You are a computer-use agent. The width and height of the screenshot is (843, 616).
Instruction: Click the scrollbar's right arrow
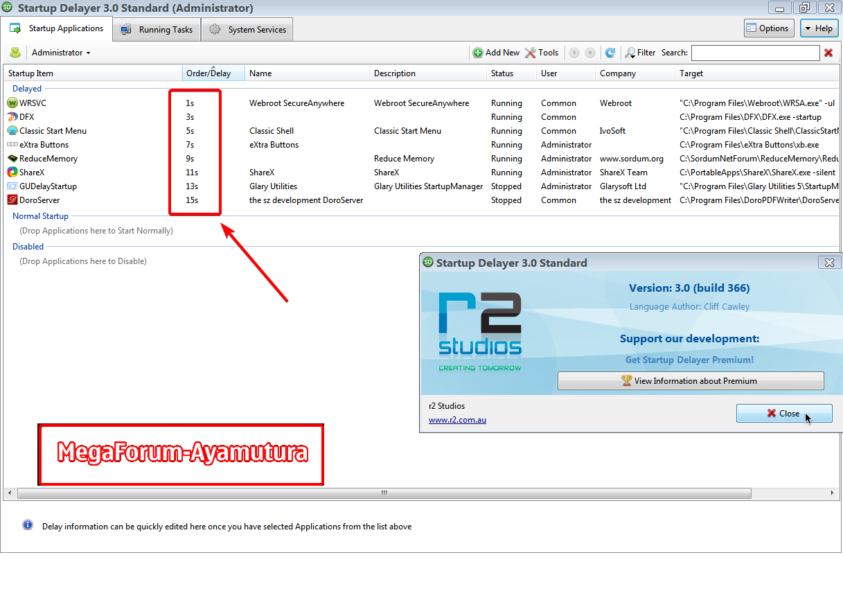pyautogui.click(x=834, y=493)
